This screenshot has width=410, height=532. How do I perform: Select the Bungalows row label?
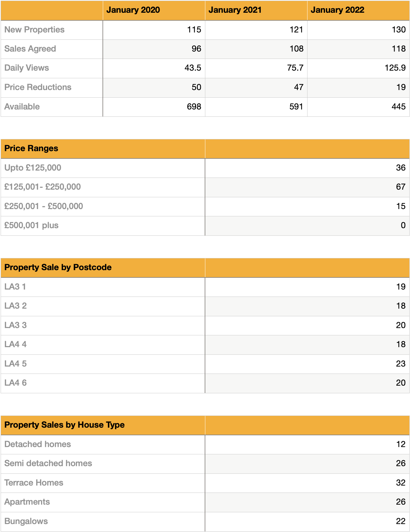coord(26,521)
